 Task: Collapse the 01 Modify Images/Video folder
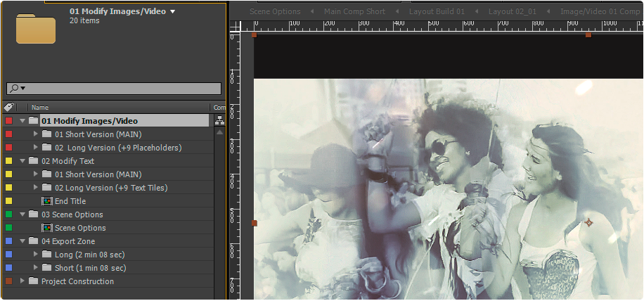[x=22, y=121]
